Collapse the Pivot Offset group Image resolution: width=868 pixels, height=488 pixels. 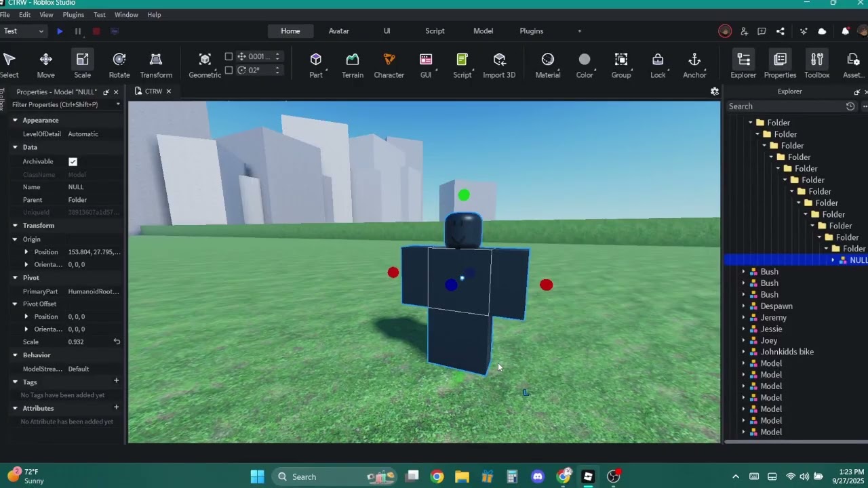15,304
